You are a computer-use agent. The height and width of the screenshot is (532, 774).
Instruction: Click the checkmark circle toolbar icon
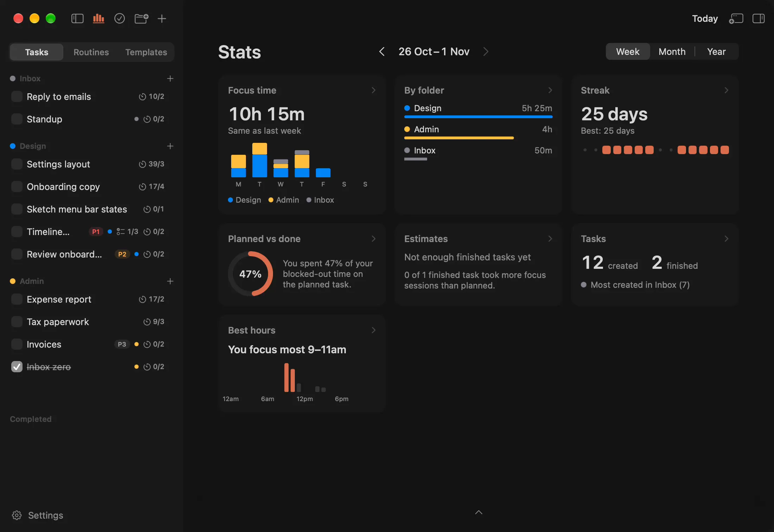(120, 18)
